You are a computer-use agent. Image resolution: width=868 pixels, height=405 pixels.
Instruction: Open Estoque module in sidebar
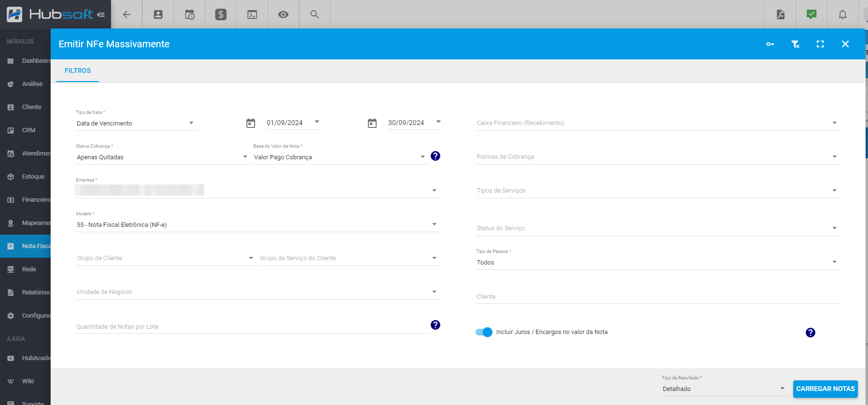[x=25, y=177]
